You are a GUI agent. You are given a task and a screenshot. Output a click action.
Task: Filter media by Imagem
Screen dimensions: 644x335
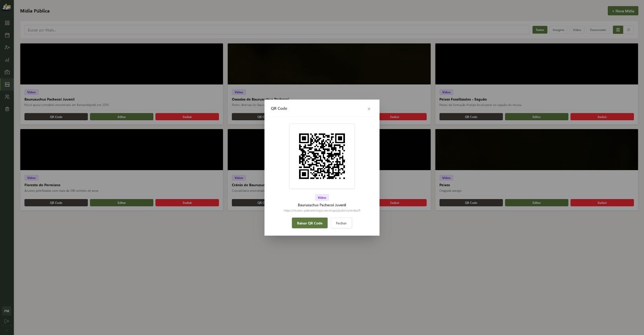[558, 30]
